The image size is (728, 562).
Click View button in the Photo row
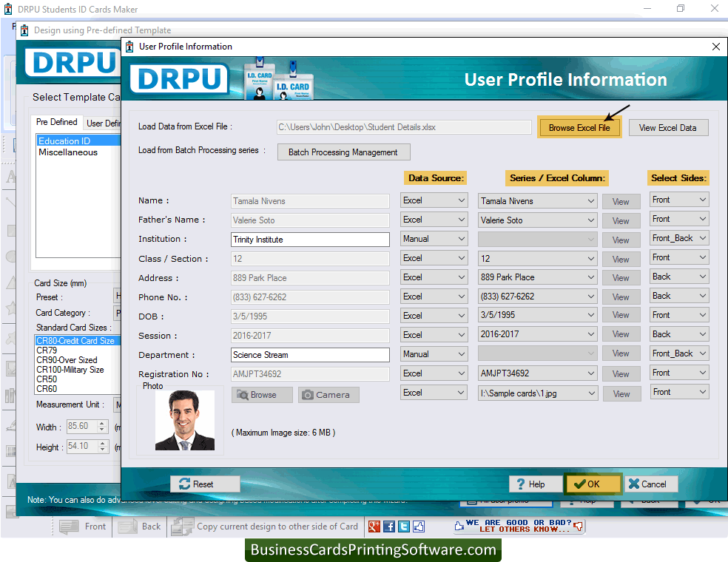coord(621,394)
